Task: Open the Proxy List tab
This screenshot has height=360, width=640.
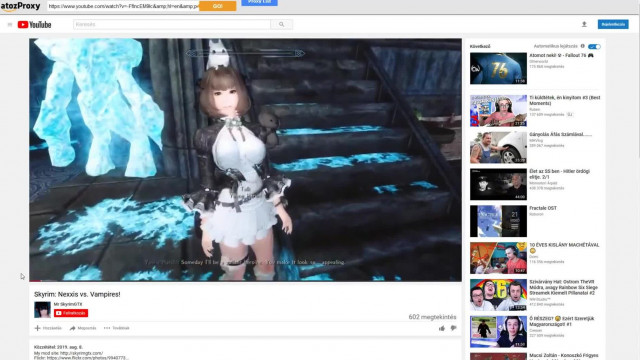Action: (259, 2)
